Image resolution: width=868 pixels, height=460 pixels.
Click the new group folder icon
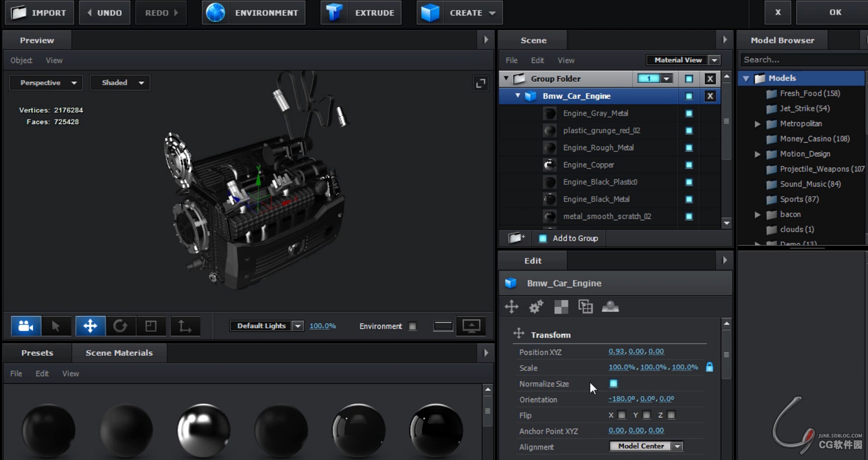[x=516, y=238]
